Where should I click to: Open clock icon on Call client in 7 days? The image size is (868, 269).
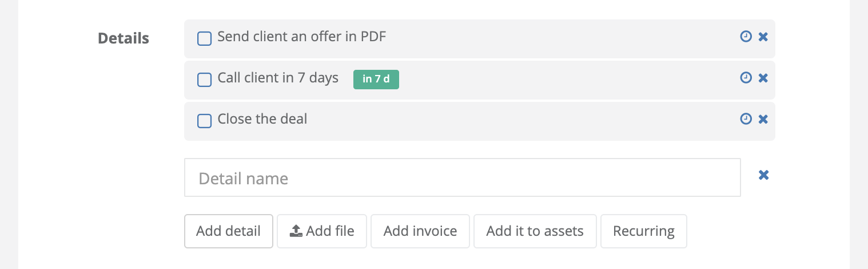(746, 78)
